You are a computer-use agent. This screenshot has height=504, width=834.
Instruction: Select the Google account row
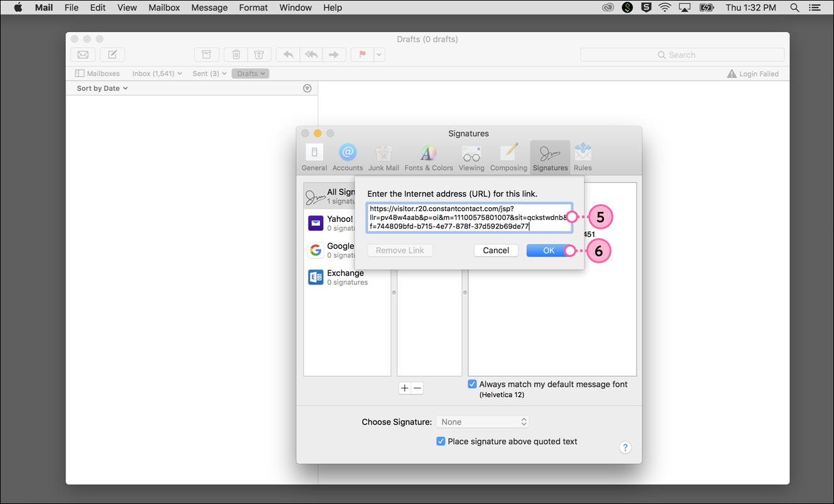pyautogui.click(x=329, y=250)
